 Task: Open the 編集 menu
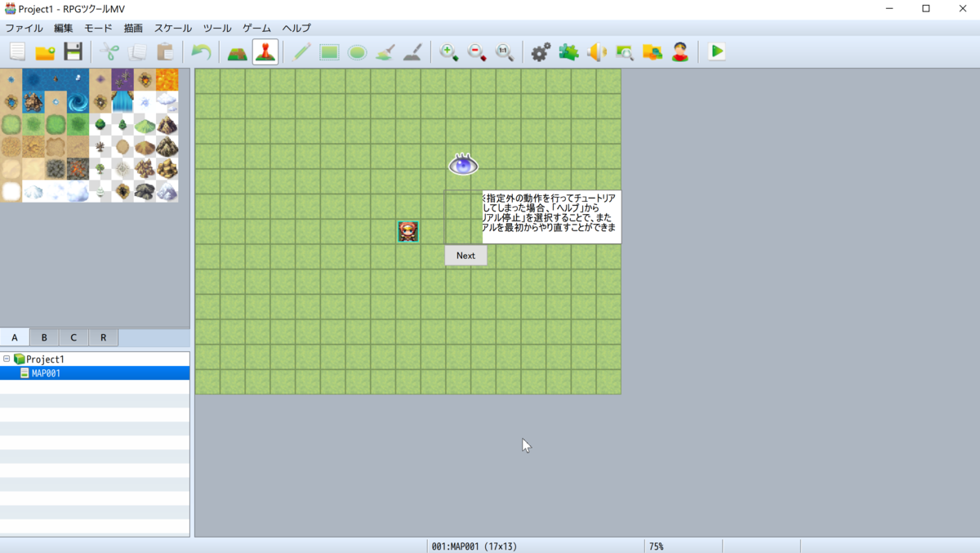[64, 28]
